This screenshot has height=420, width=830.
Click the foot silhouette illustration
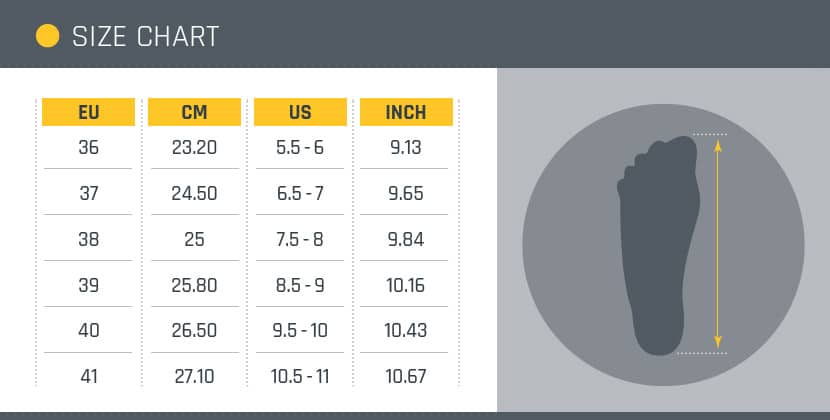[658, 245]
